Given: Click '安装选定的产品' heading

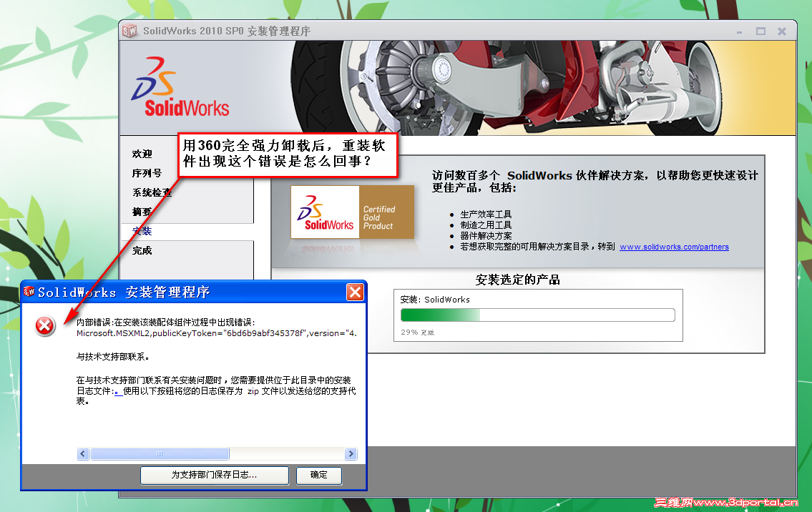Looking at the screenshot, I should [517, 280].
